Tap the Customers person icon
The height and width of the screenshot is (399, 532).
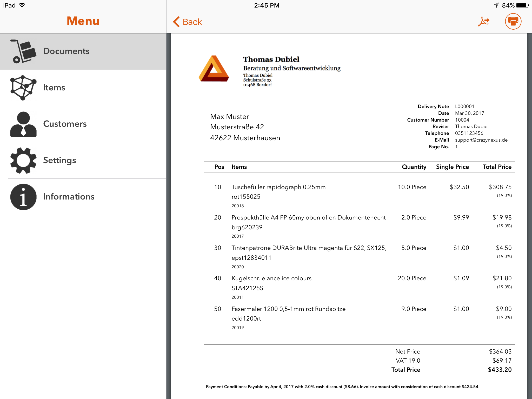pyautogui.click(x=23, y=124)
